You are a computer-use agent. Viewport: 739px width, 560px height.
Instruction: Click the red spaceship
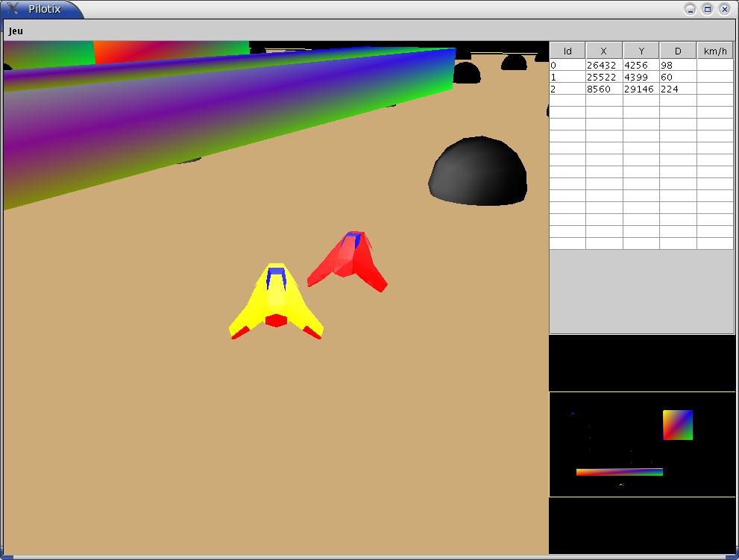point(349,262)
